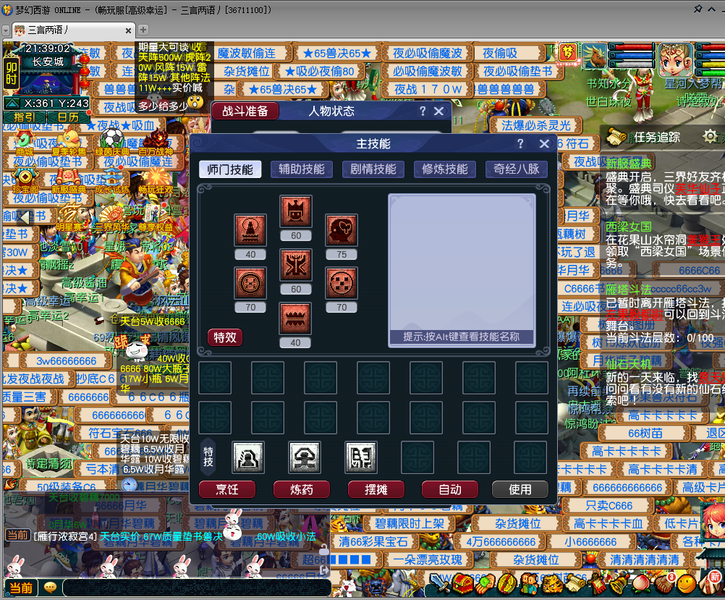725x600 pixels.
Task: Open the 夏季轮售 rubber duck event icon
Action: (69, 142)
